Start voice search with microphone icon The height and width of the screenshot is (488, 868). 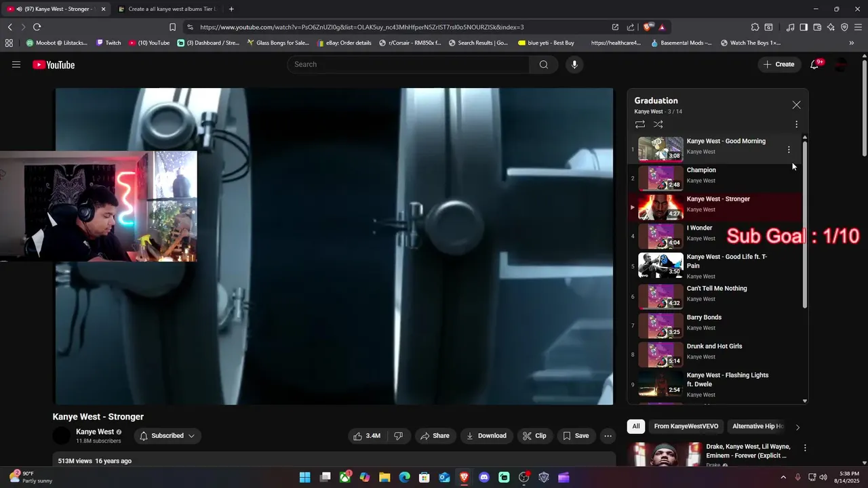[574, 64]
